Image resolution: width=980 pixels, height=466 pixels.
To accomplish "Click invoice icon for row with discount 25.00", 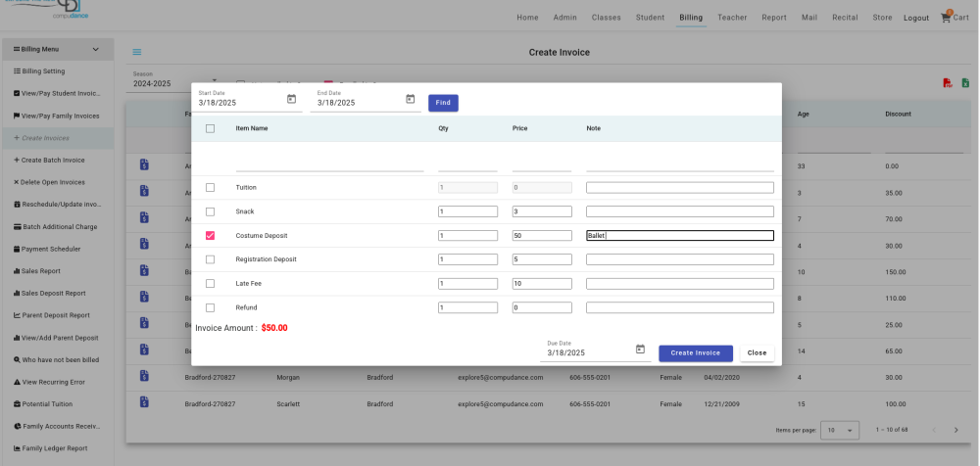I will click(x=144, y=323).
